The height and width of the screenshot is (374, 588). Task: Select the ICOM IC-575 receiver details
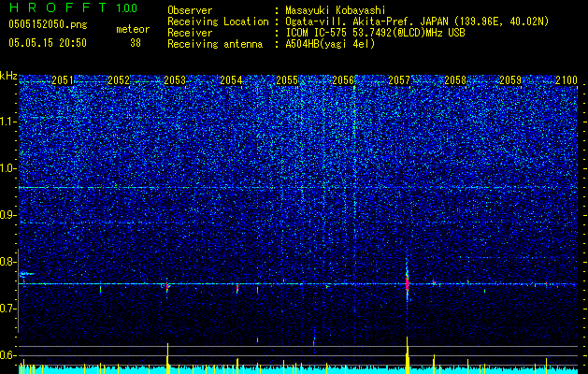pos(375,33)
